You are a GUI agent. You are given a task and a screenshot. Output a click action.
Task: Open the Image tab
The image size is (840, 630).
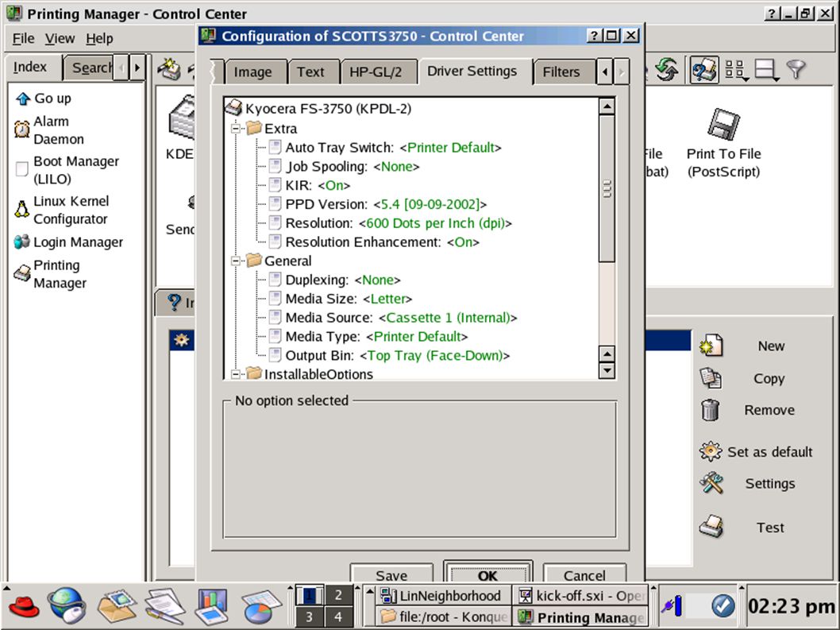pos(252,72)
